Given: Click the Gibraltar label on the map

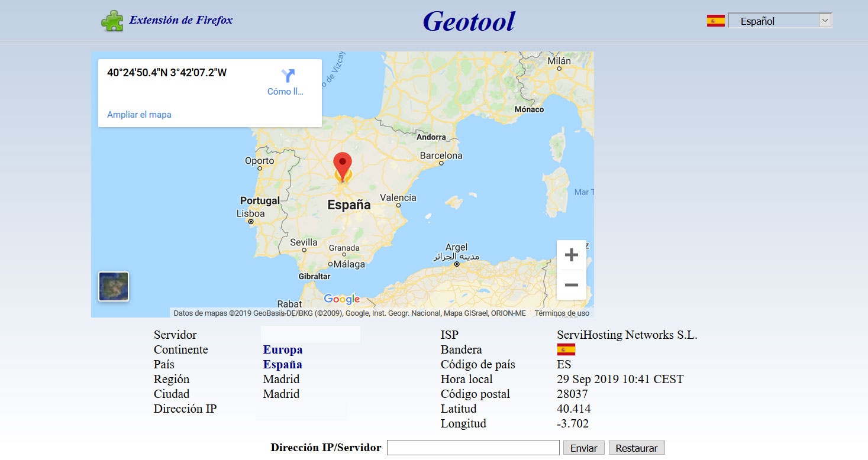Looking at the screenshot, I should coord(314,276).
